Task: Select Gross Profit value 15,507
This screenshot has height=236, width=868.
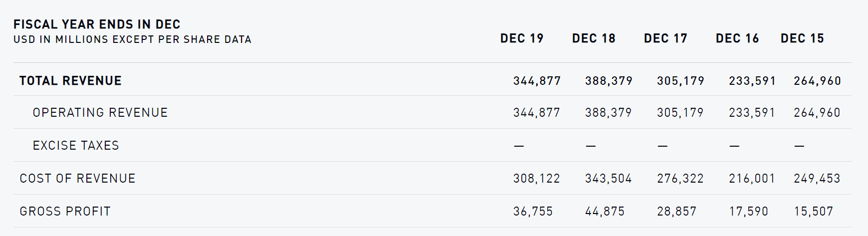Action: (814, 212)
